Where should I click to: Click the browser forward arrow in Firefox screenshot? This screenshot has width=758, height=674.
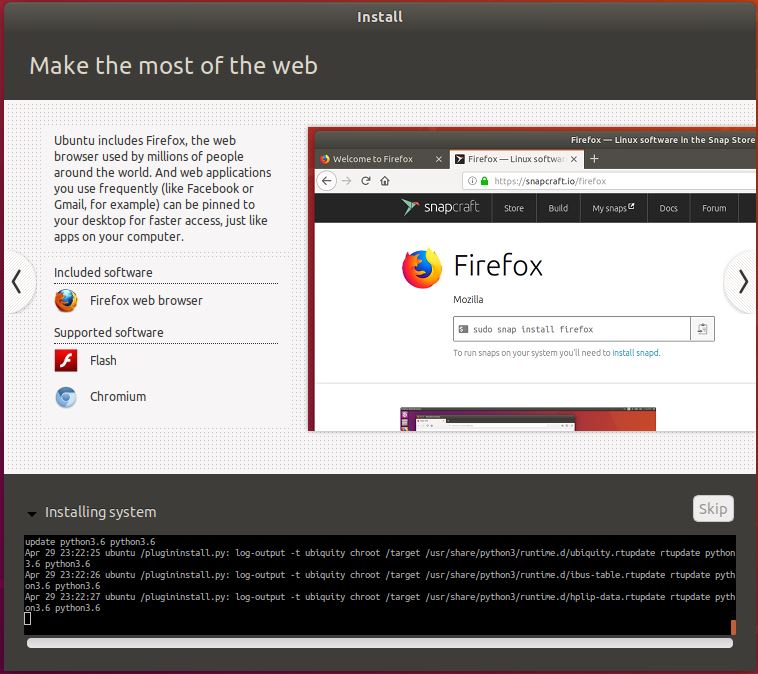(x=347, y=181)
